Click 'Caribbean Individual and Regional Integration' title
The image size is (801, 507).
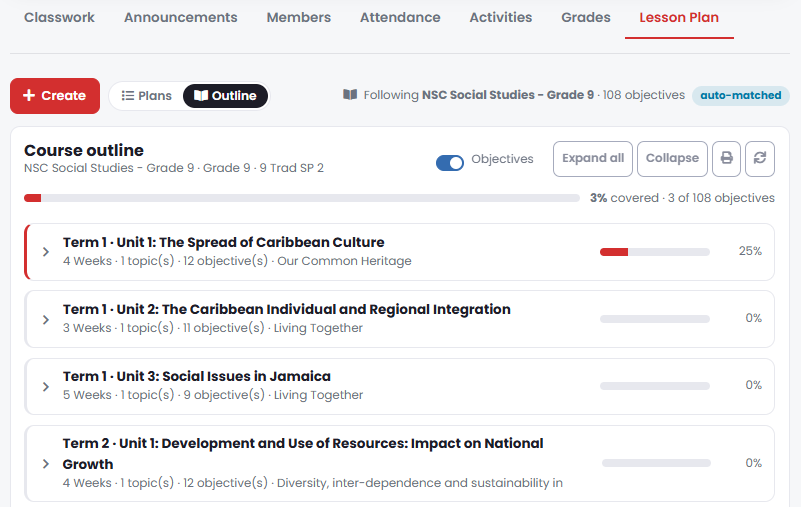tap(336, 310)
